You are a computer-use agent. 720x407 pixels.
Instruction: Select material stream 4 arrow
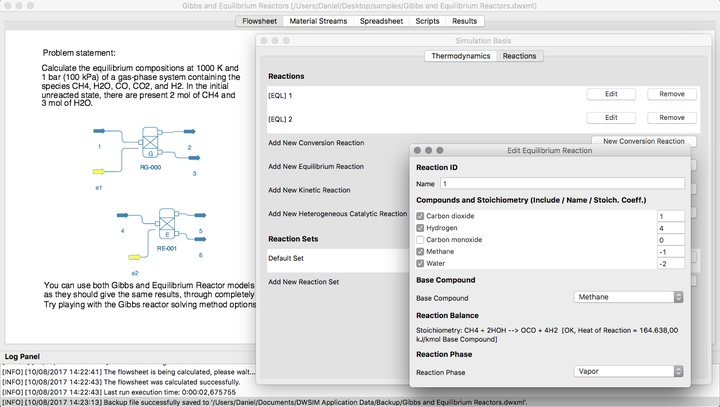123,215
